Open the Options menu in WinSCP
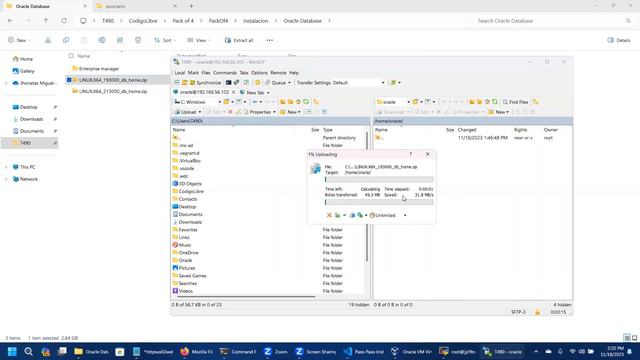Screen dimensions: 640x360 [259, 73]
